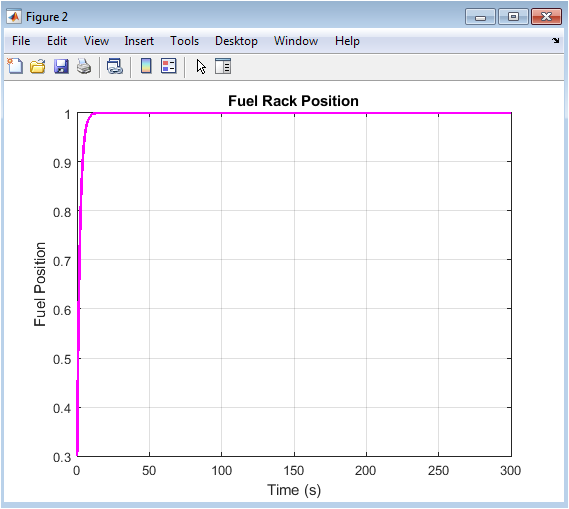Open the Edit menu
The width and height of the screenshot is (569, 509).
pyautogui.click(x=57, y=41)
